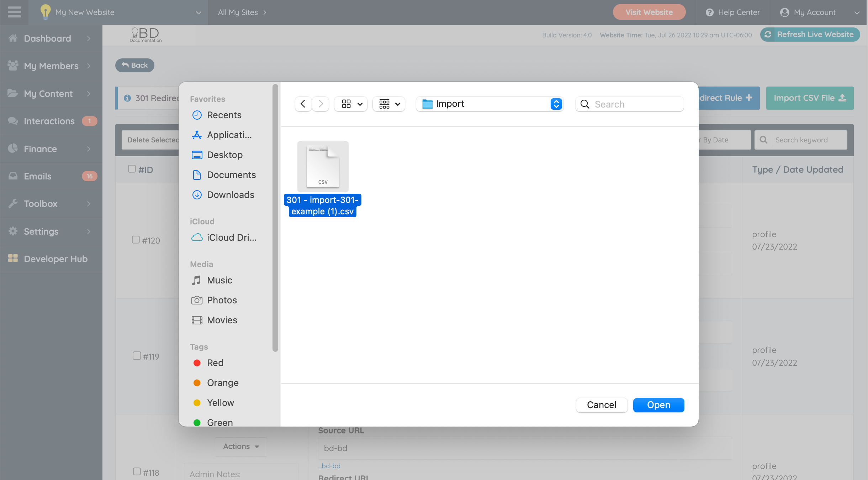Open the Downloads folder in the sidebar
The width and height of the screenshot is (868, 480).
click(x=230, y=195)
